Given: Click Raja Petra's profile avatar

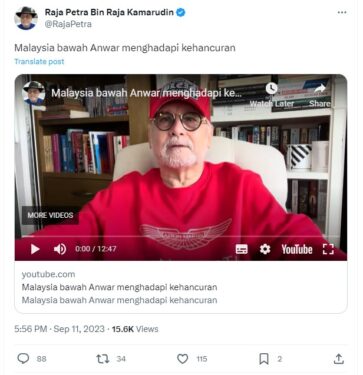Looking at the screenshot, I should pos(26,18).
